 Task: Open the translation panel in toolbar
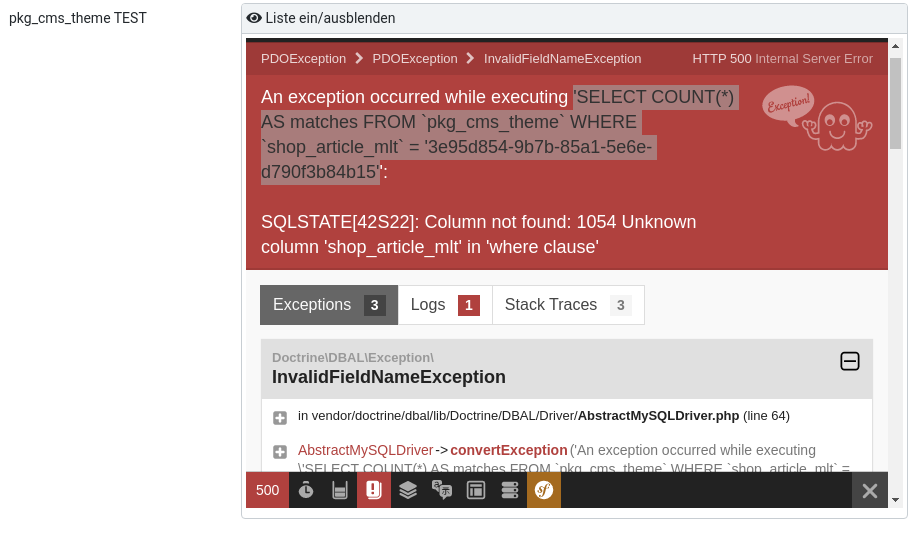pyautogui.click(x=442, y=490)
